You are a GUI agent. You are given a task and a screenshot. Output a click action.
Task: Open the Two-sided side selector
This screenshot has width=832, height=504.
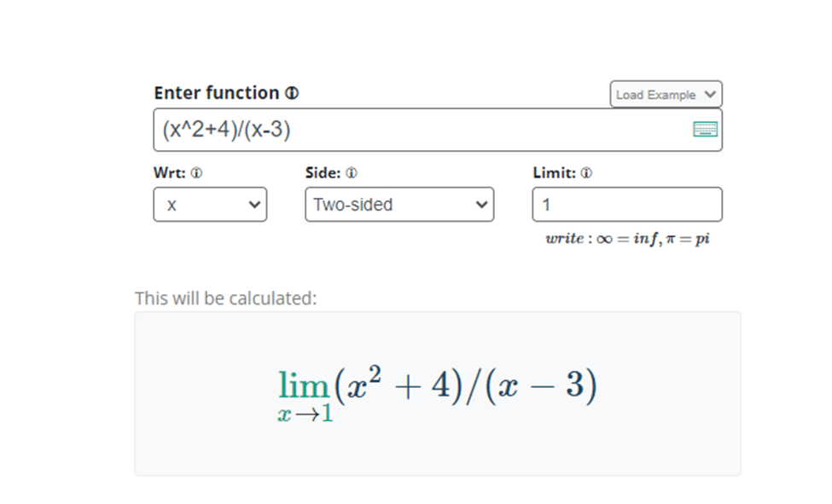(399, 205)
